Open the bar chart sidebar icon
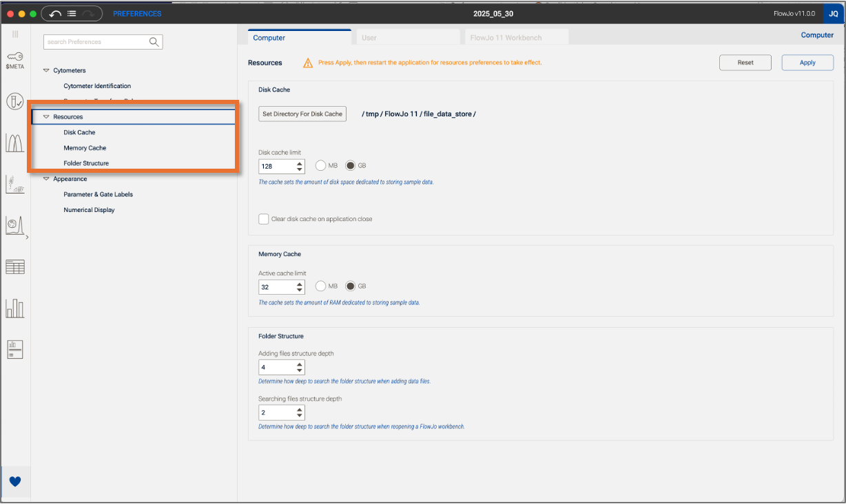 click(x=15, y=308)
